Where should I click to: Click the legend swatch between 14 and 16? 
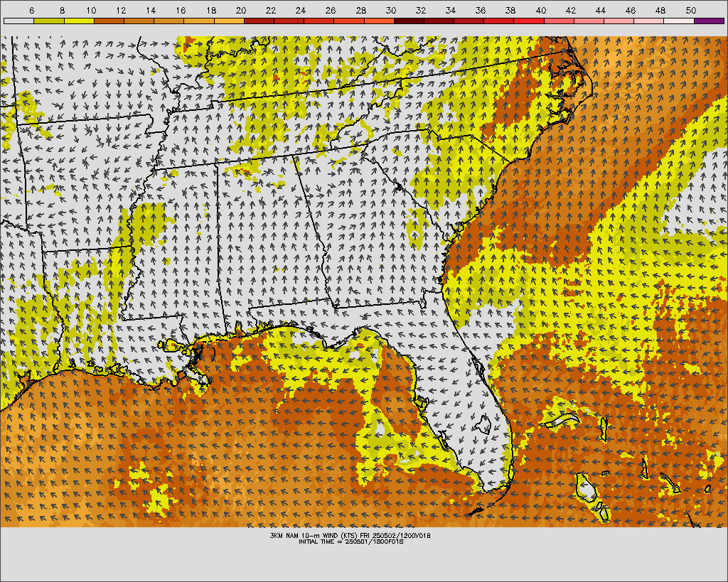(x=169, y=21)
